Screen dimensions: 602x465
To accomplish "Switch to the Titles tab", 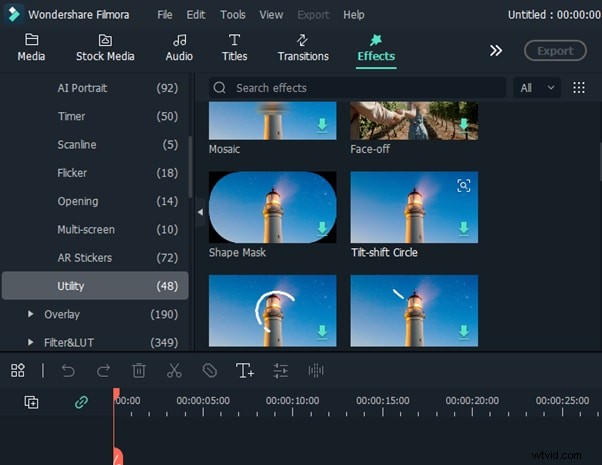I will pyautogui.click(x=235, y=48).
